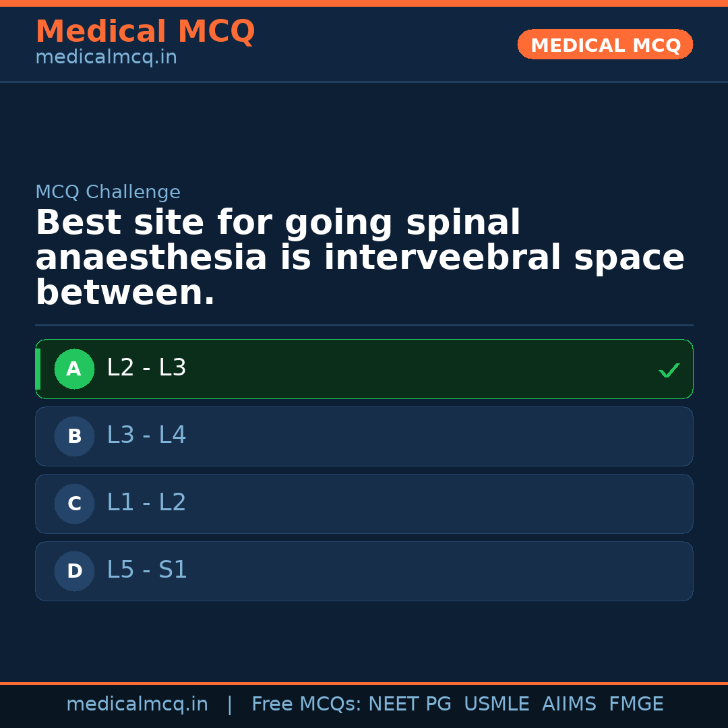This screenshot has width=728, height=728.
Task: Click the "C" circle badge
Action: 74,504
